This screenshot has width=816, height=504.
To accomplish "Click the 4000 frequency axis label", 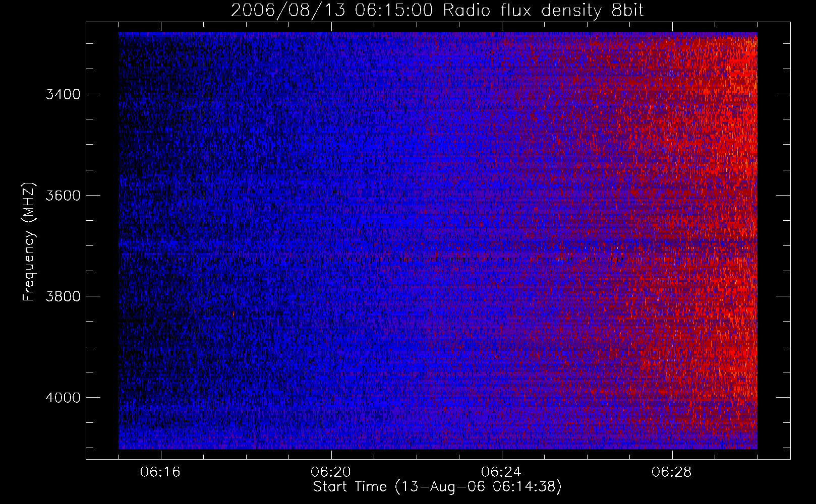I will point(63,398).
